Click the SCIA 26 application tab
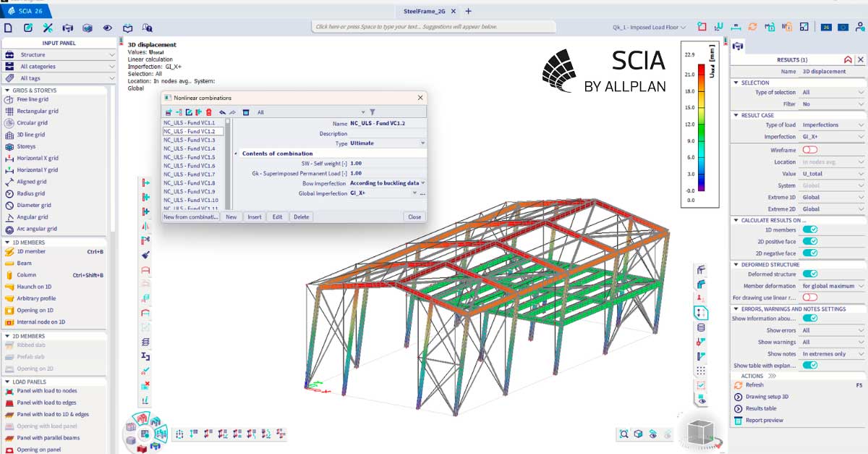This screenshot has width=868, height=454. point(27,11)
